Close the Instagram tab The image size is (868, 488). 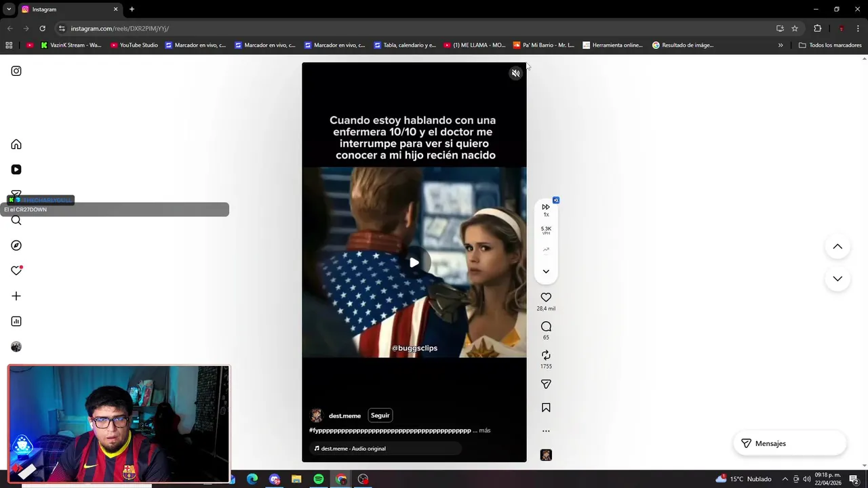pyautogui.click(x=115, y=9)
